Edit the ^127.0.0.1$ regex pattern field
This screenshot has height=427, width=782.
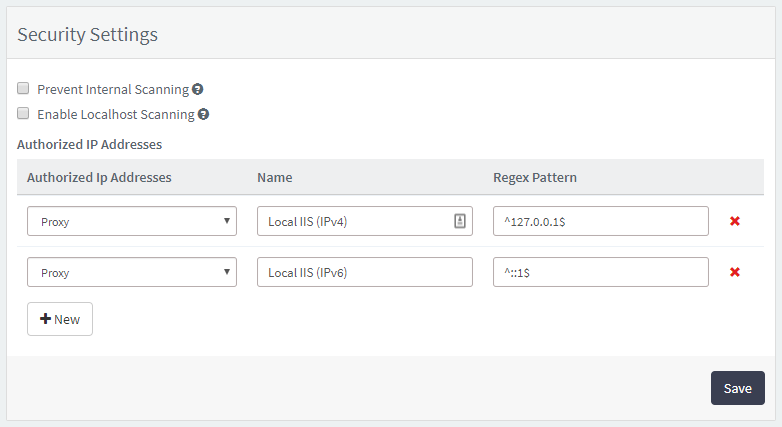pyautogui.click(x=600, y=221)
